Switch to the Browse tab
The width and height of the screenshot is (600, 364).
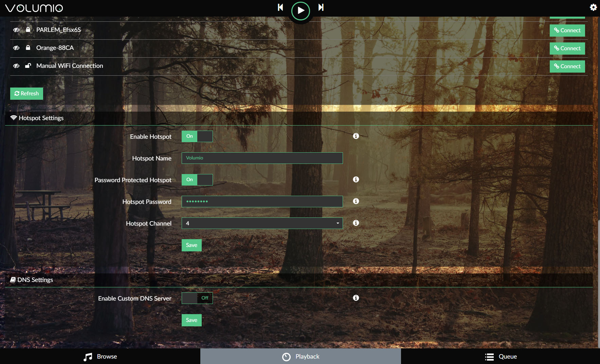tap(100, 357)
